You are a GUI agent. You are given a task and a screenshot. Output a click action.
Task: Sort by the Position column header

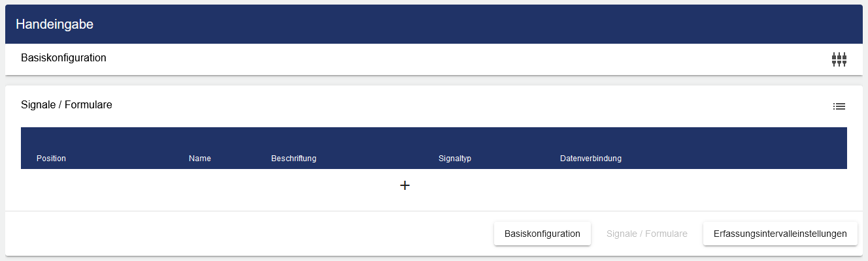tap(51, 159)
